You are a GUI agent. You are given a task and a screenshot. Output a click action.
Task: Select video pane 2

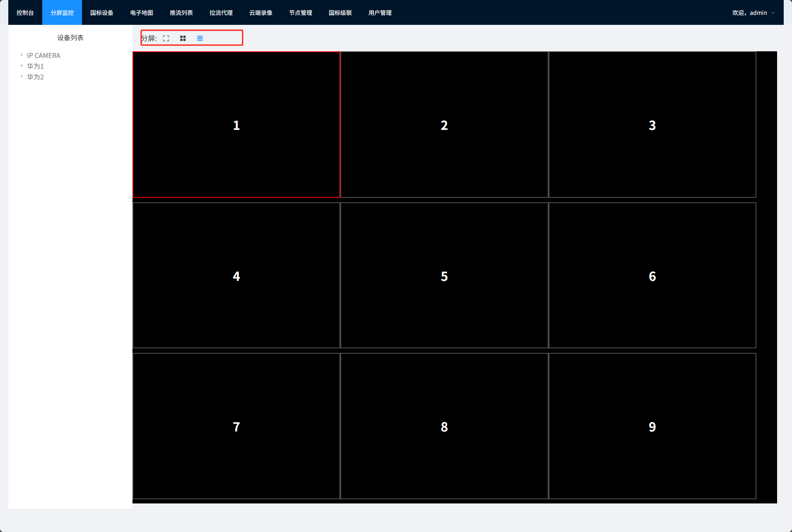(444, 125)
